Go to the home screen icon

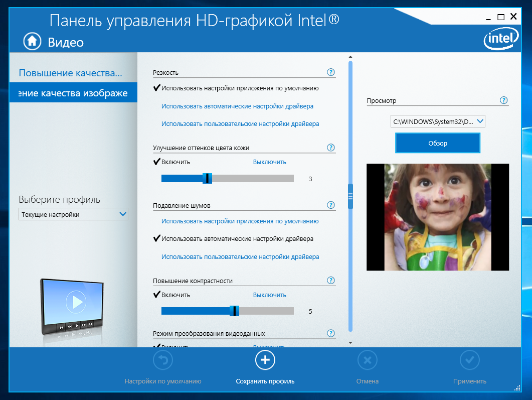coord(32,42)
